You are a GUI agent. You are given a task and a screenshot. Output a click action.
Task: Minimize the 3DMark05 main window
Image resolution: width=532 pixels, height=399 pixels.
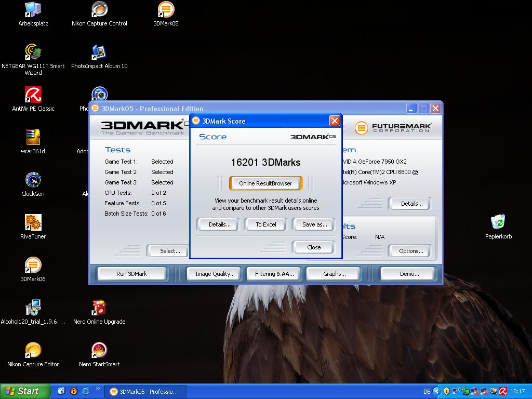(411, 109)
